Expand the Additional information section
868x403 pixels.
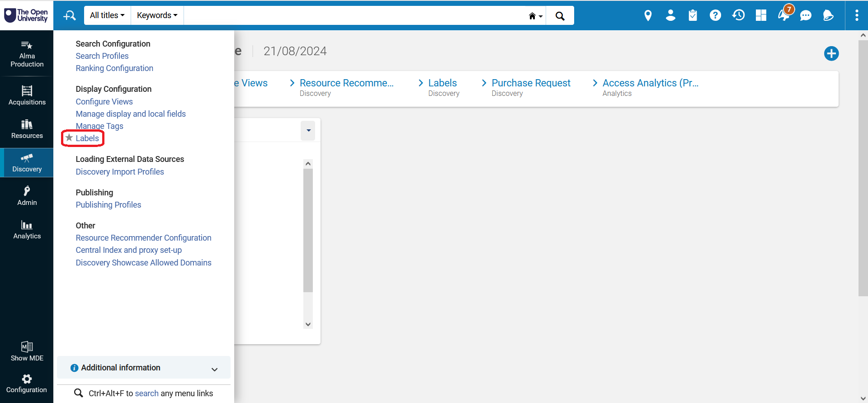[x=144, y=368]
